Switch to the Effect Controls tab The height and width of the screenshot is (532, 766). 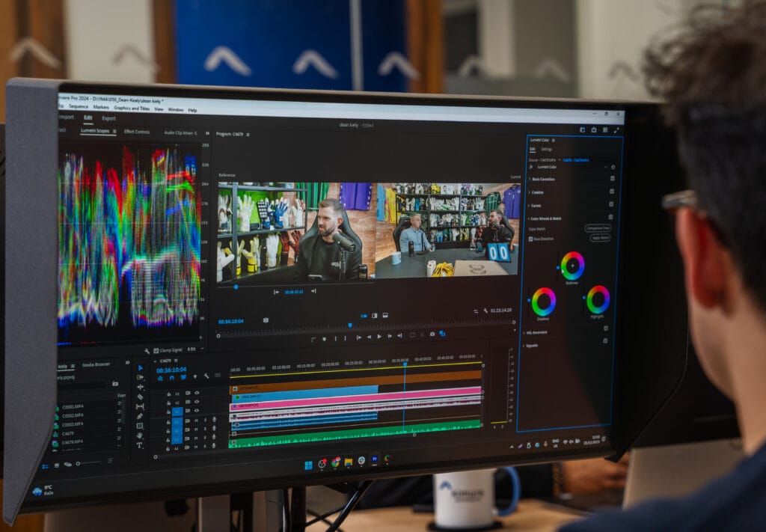(x=137, y=132)
